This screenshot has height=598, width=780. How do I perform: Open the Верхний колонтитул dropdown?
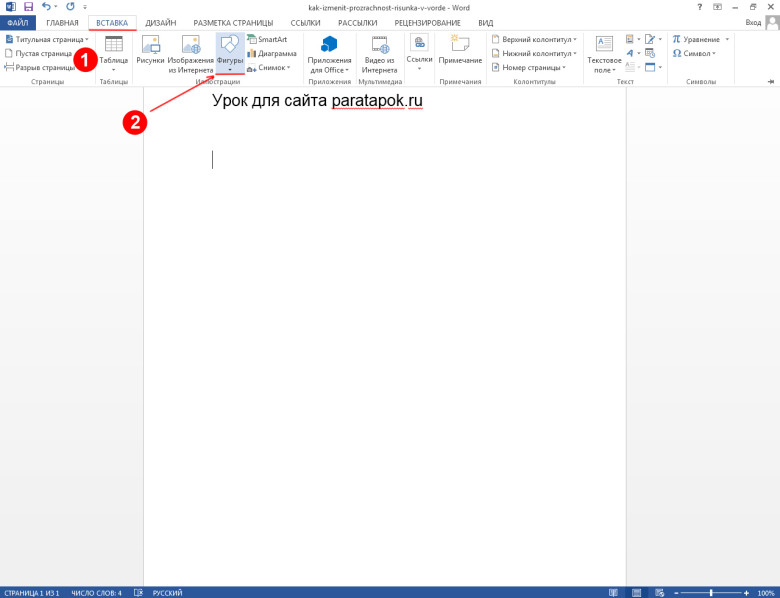[534, 39]
